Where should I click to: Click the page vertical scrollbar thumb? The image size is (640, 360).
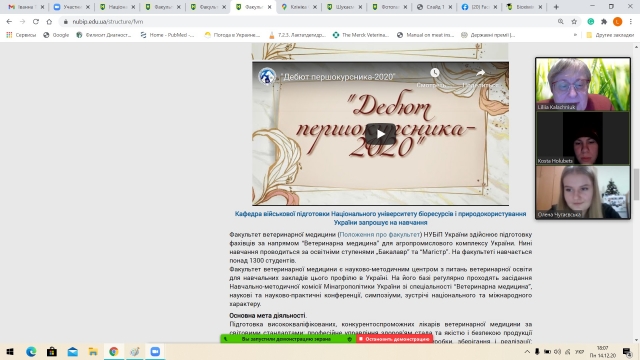click(636, 184)
